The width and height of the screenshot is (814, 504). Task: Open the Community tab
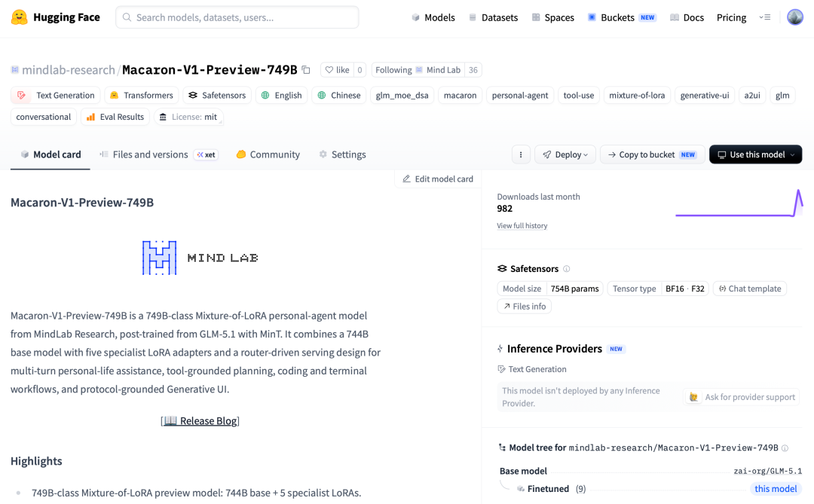[x=268, y=154]
